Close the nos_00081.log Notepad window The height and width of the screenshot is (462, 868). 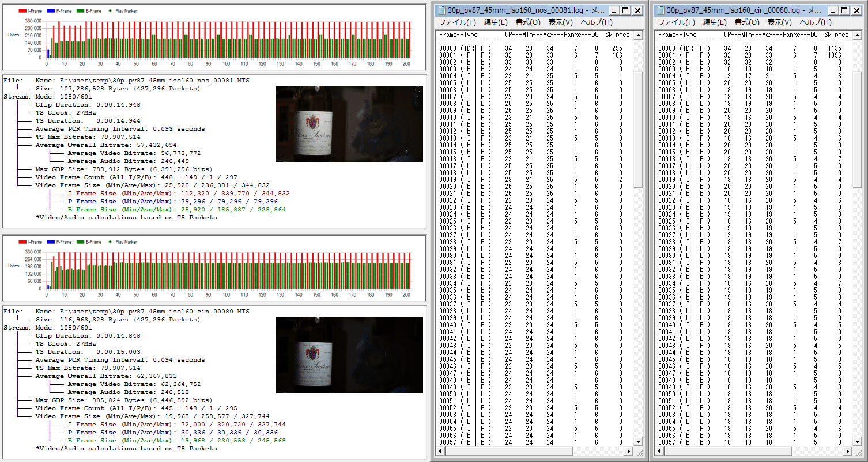click(637, 10)
